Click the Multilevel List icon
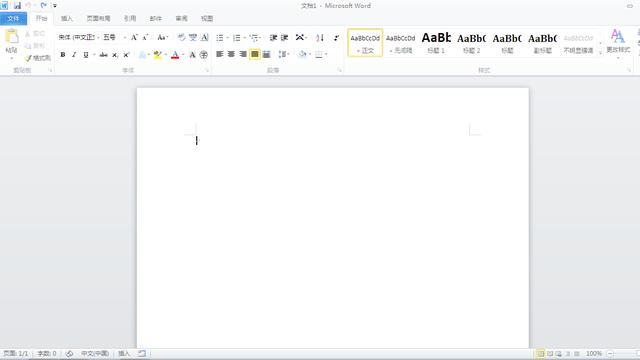This screenshot has height=360, width=640. pyautogui.click(x=254, y=38)
